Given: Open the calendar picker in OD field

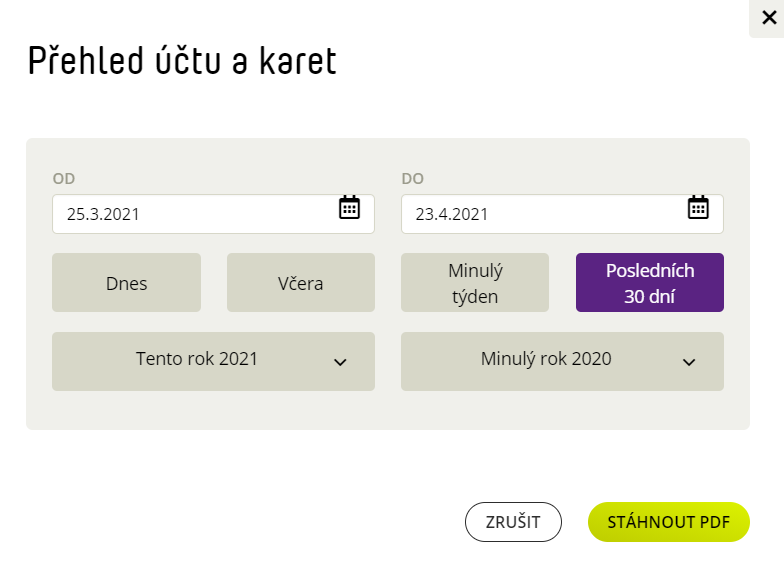Looking at the screenshot, I should pos(349,208).
